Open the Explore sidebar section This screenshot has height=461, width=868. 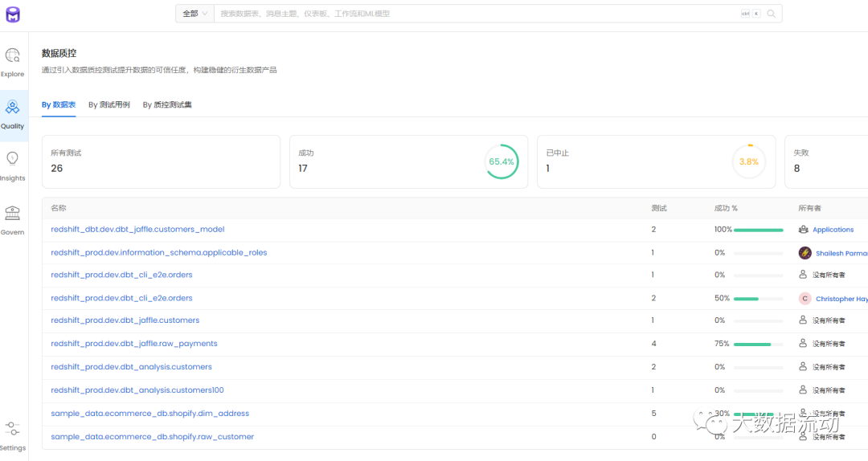[x=13, y=63]
